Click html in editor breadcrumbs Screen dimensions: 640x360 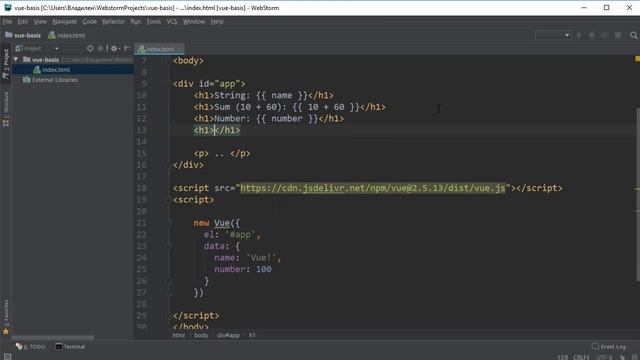click(x=178, y=335)
